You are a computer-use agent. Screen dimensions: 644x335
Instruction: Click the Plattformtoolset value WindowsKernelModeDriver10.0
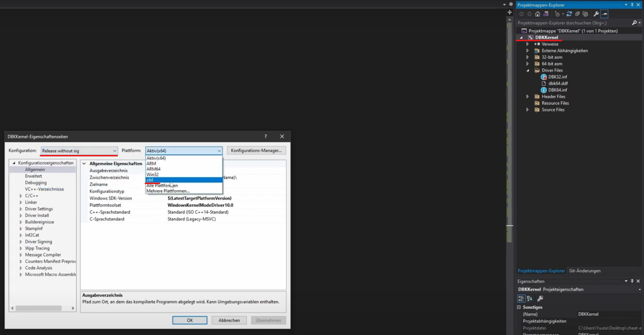(200, 205)
